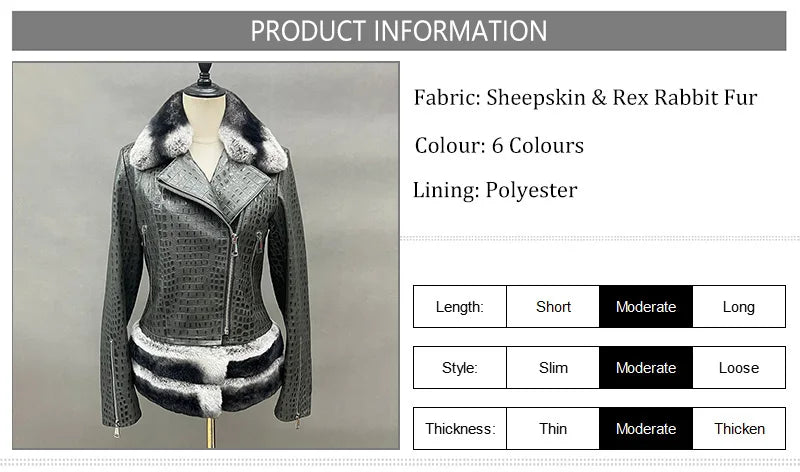The image size is (800, 472).
Task: Pick the Moderate thickness option
Action: click(x=646, y=429)
